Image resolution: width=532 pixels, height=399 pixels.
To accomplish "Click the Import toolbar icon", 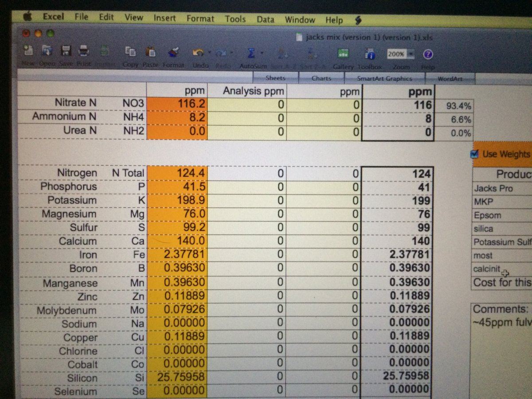I will tap(105, 51).
